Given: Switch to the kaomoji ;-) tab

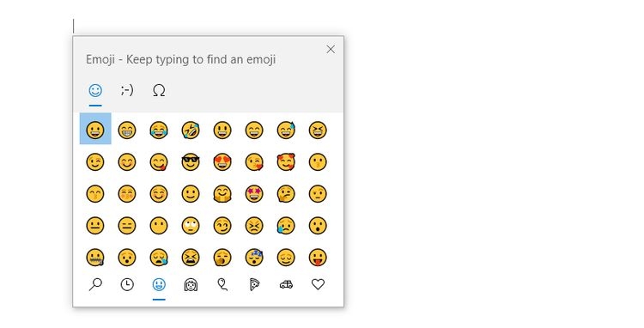Looking at the screenshot, I should (127, 90).
